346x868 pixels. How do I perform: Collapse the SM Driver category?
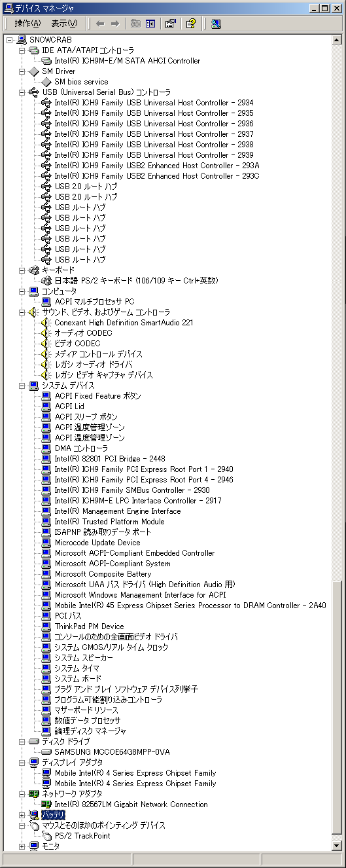pyautogui.click(x=22, y=71)
